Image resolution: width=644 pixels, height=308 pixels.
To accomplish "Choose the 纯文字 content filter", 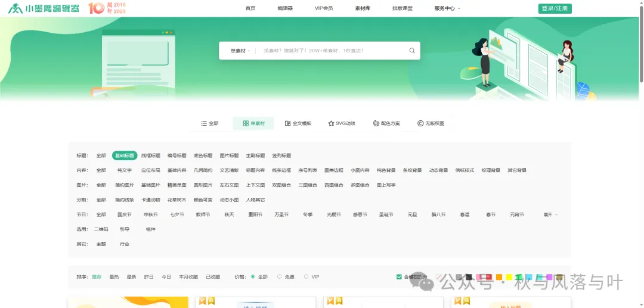I will click(x=125, y=170).
